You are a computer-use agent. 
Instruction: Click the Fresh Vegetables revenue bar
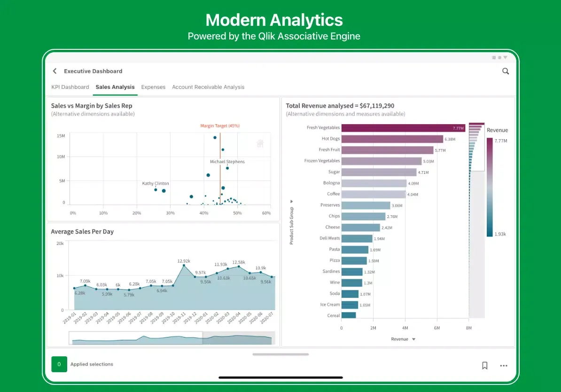[403, 128]
